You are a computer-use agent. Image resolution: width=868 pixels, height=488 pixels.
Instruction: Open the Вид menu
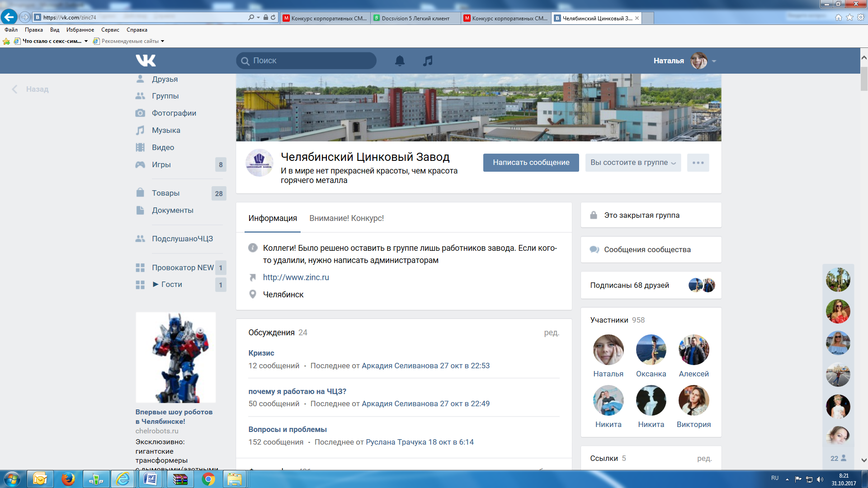pos(55,30)
